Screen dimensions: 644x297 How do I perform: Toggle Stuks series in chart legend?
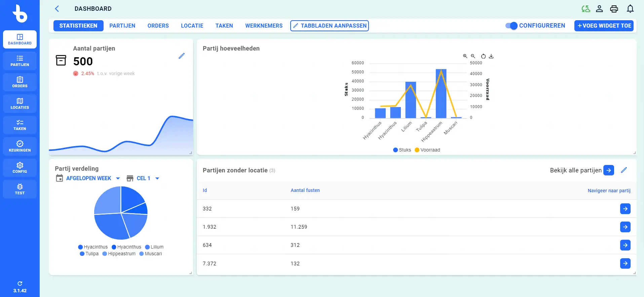(402, 150)
